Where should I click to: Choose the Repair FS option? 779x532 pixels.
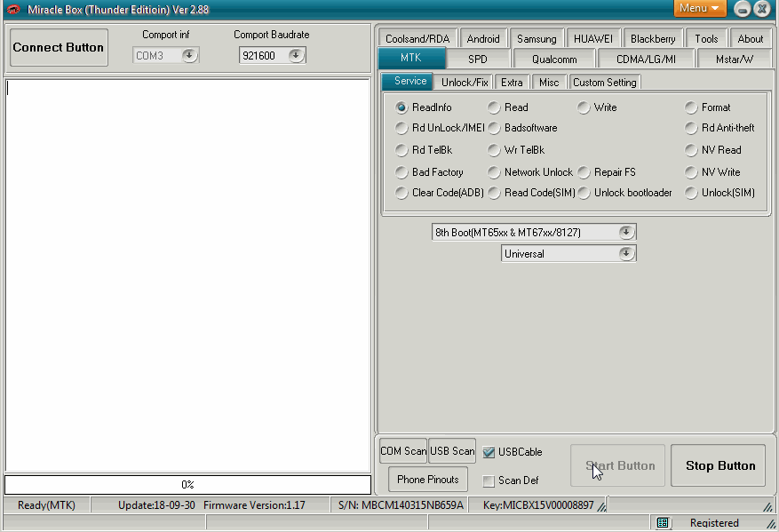tap(584, 172)
